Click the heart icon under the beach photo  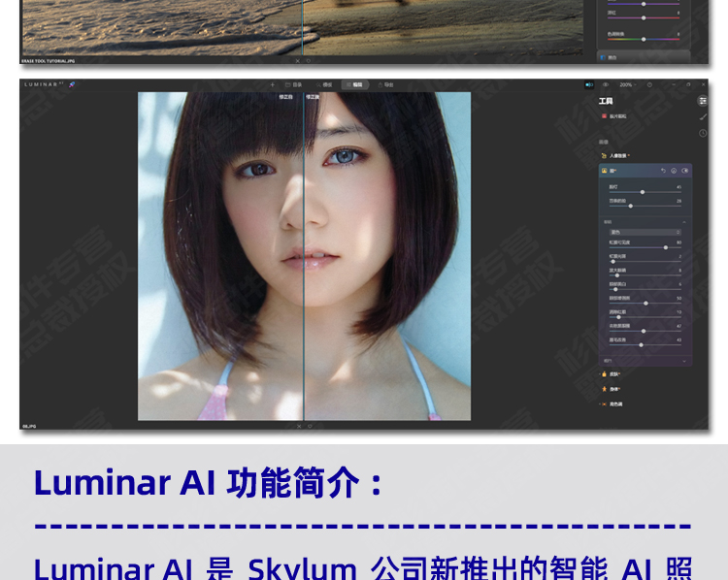coord(309,61)
